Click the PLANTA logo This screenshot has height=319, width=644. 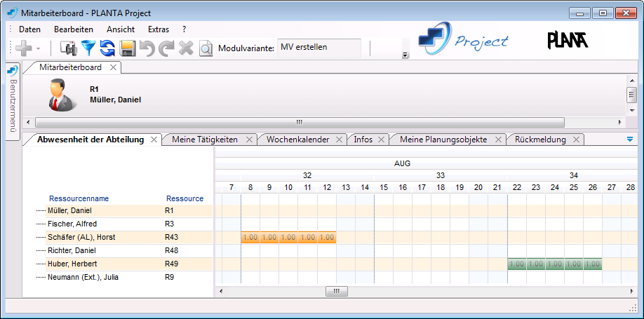pyautogui.click(x=568, y=40)
